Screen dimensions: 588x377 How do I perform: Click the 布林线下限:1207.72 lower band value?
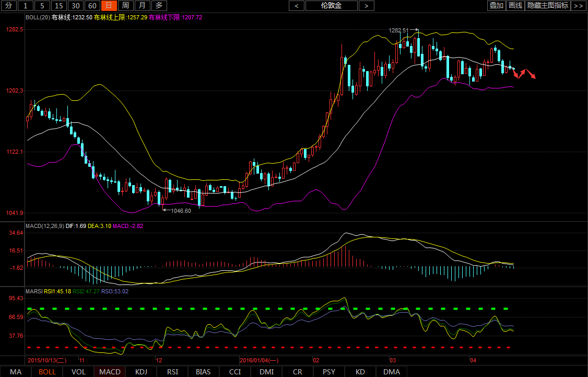pos(175,17)
